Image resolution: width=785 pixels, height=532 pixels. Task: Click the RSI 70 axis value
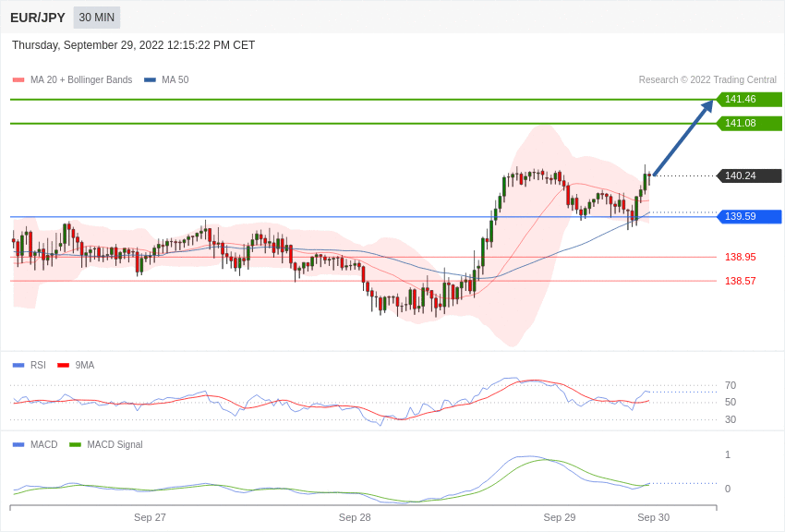pyautogui.click(x=731, y=385)
